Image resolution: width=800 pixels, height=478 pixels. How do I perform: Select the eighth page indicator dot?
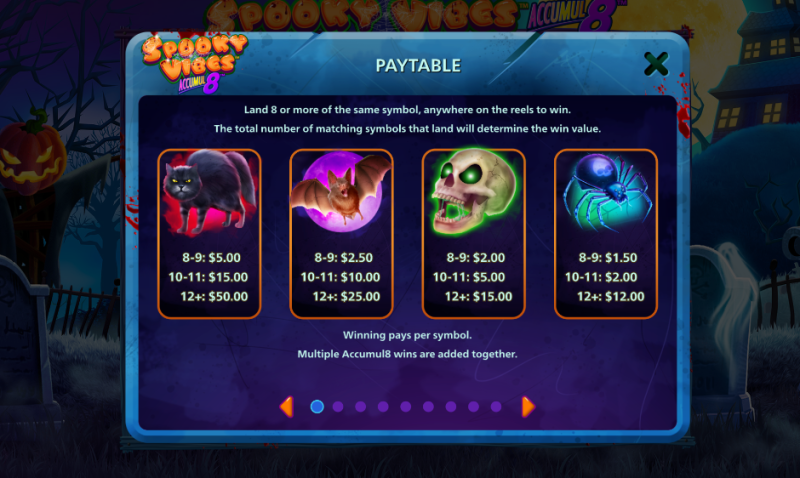(x=473, y=407)
